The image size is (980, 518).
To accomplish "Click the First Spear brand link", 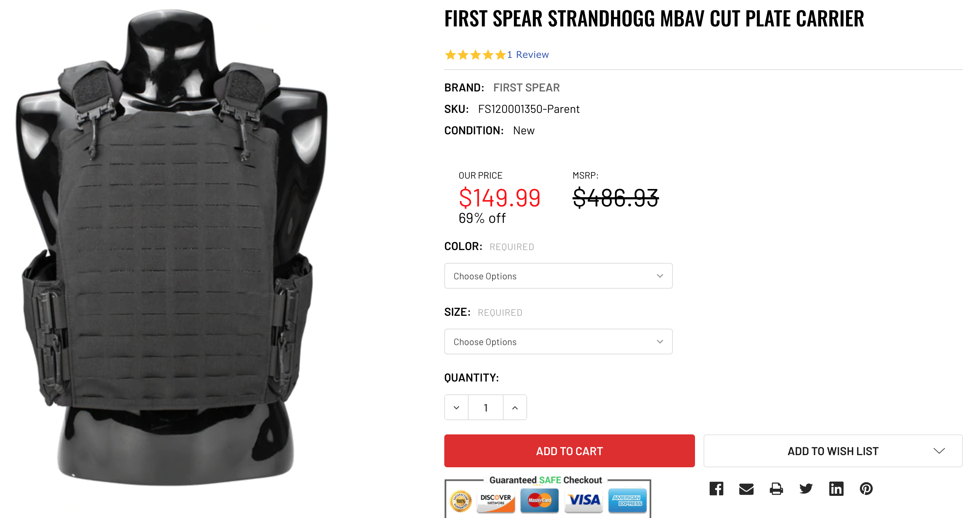I will tap(526, 88).
